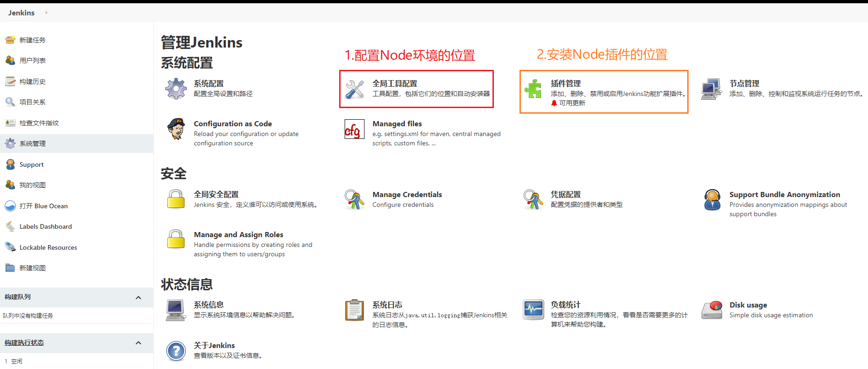Open the 关于Jenkins link
This screenshot has width=868, height=369.
click(x=214, y=345)
